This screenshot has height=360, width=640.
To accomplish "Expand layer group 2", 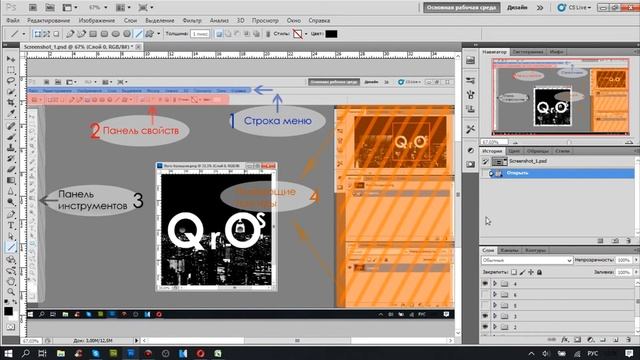I will coord(495,327).
